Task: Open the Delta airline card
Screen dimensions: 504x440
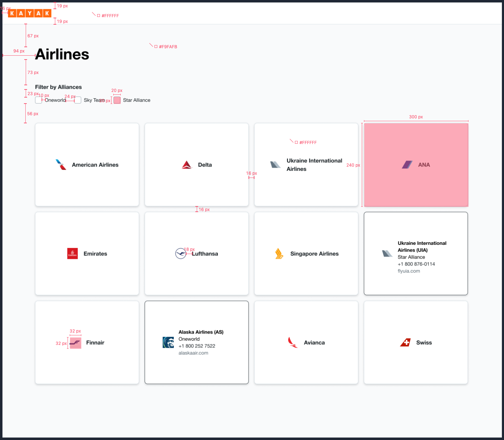Action: coord(197,165)
